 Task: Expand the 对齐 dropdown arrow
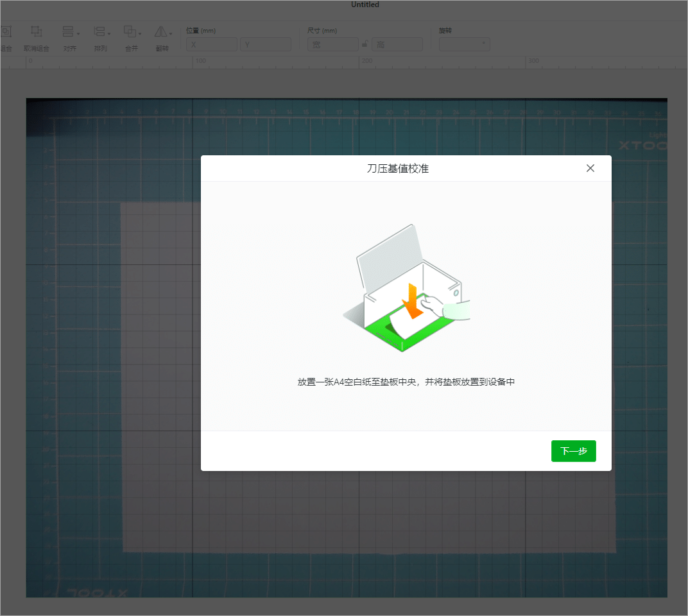[78, 34]
